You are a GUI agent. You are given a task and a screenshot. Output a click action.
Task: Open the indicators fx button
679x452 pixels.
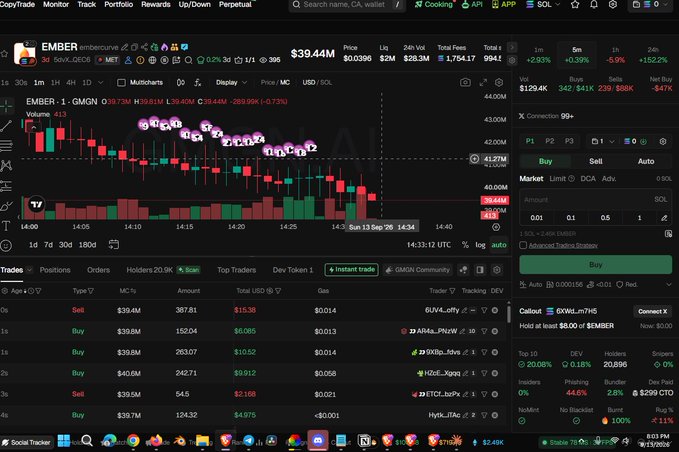(197, 82)
